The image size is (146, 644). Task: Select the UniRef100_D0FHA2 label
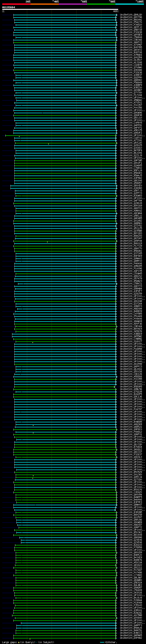tap(131, 638)
